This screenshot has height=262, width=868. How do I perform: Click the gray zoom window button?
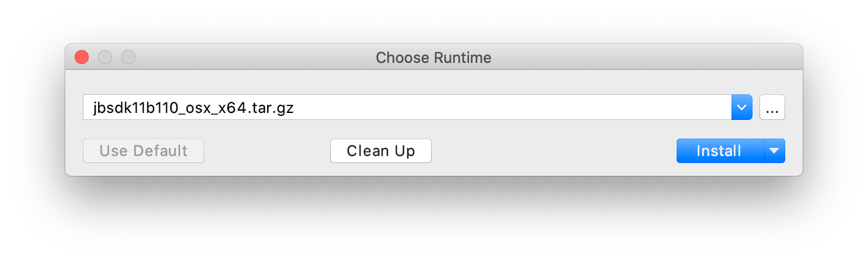click(128, 57)
